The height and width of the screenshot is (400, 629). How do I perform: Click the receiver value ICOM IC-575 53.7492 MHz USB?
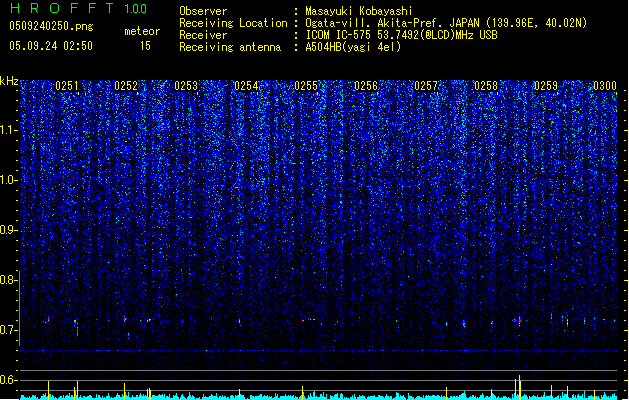401,35
